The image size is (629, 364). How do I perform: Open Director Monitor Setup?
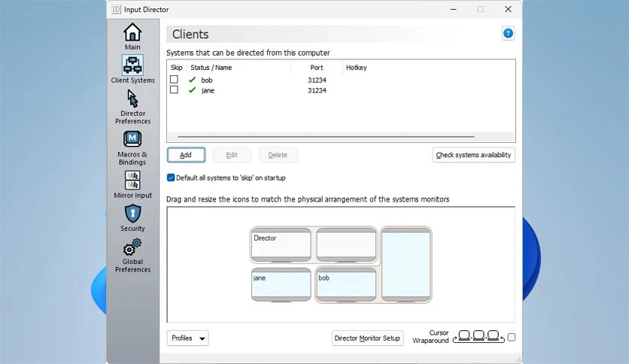pos(367,338)
